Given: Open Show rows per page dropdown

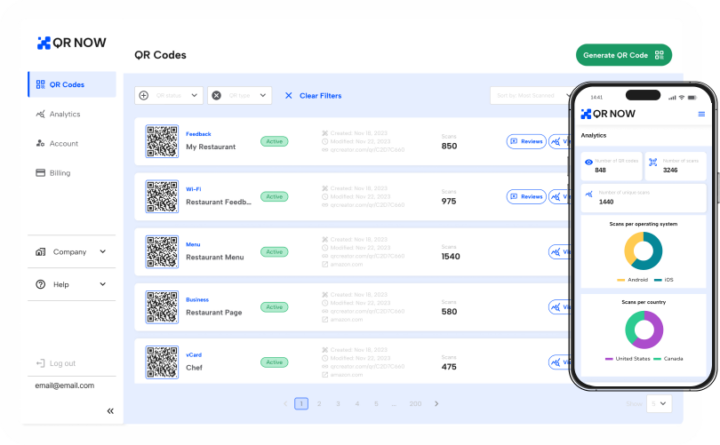Looking at the screenshot, I should click(659, 404).
